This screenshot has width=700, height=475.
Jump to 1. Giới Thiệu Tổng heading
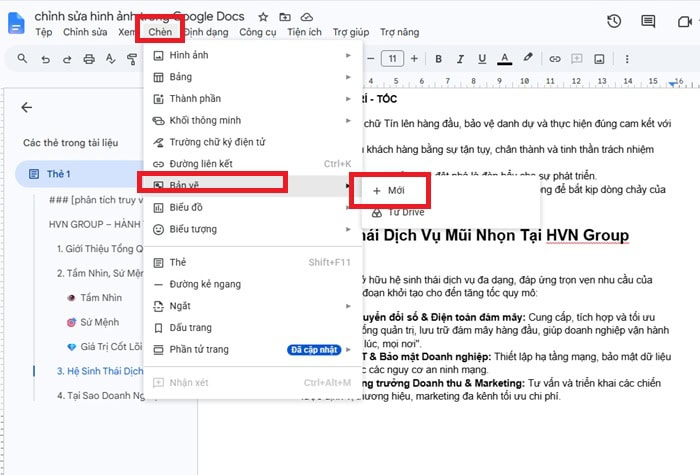[x=100, y=249]
